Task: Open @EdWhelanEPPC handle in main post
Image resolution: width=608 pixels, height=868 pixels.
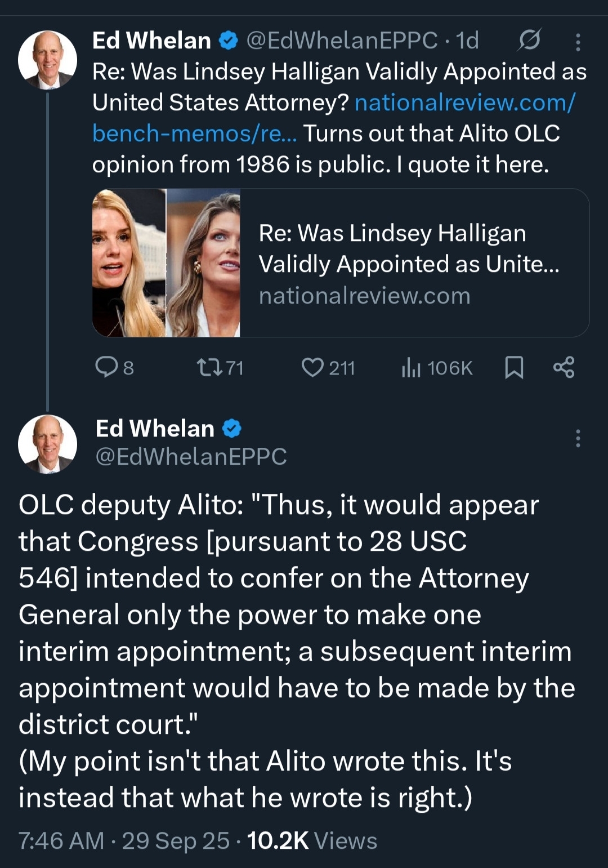Action: click(x=191, y=457)
